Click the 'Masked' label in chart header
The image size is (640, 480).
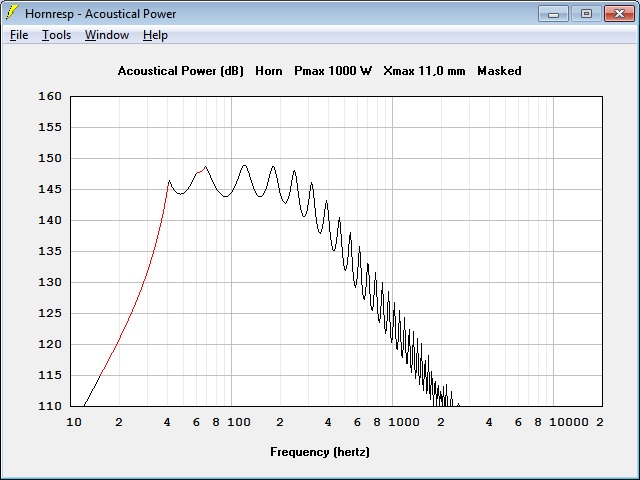[x=499, y=71]
